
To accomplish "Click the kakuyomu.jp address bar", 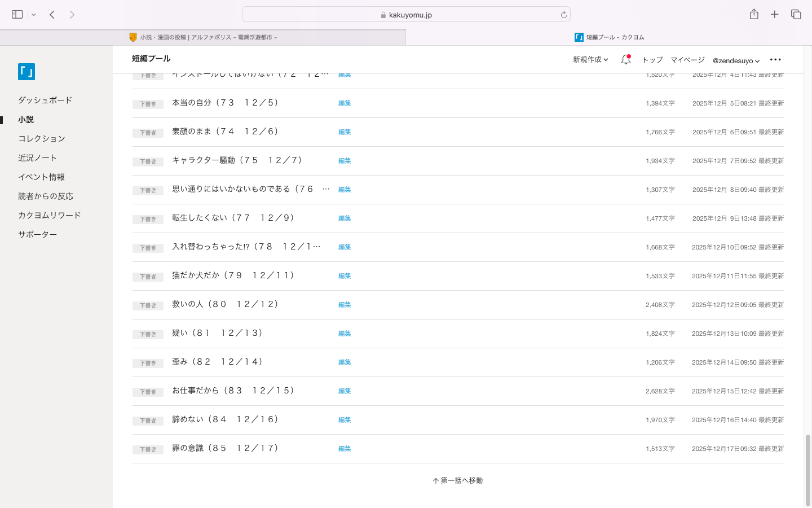I will coord(406,15).
